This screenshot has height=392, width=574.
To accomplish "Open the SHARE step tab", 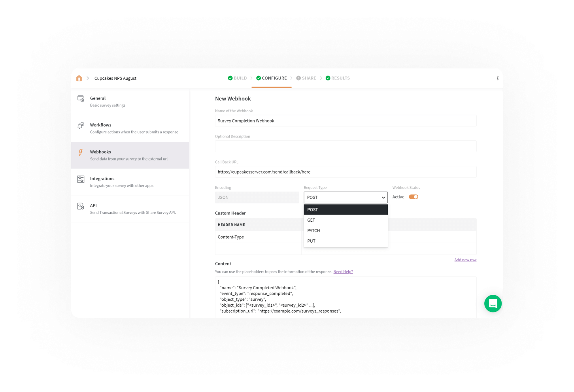I will click(x=306, y=78).
